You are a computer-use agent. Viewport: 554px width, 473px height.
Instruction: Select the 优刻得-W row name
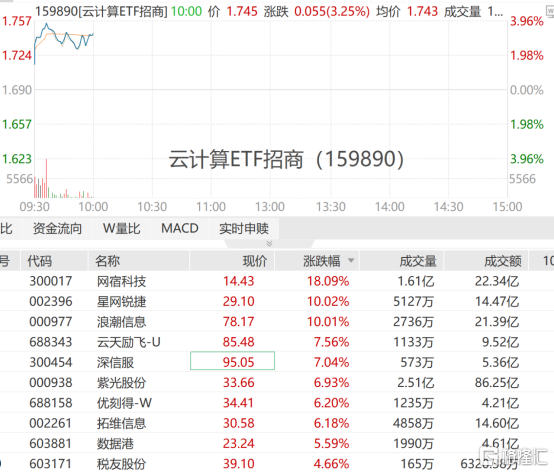[x=124, y=403]
